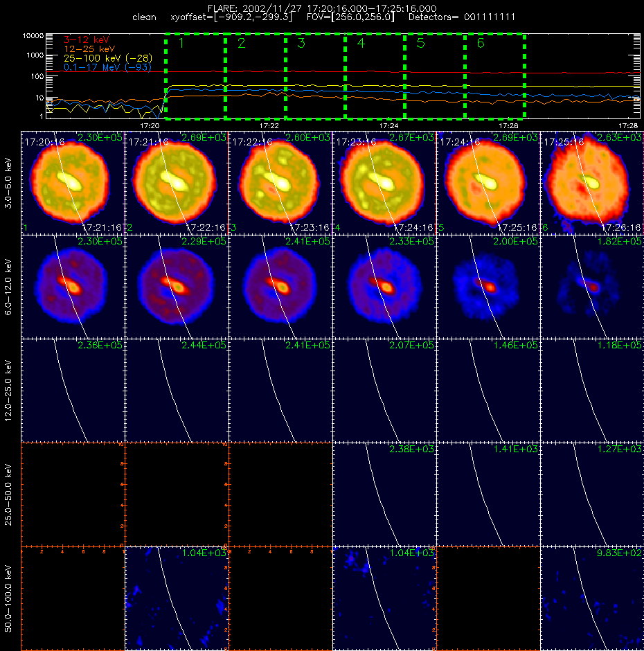Open the 12.0-25.0 keV panel with peak 2.44E+05
The image size is (644, 651).
(177, 391)
